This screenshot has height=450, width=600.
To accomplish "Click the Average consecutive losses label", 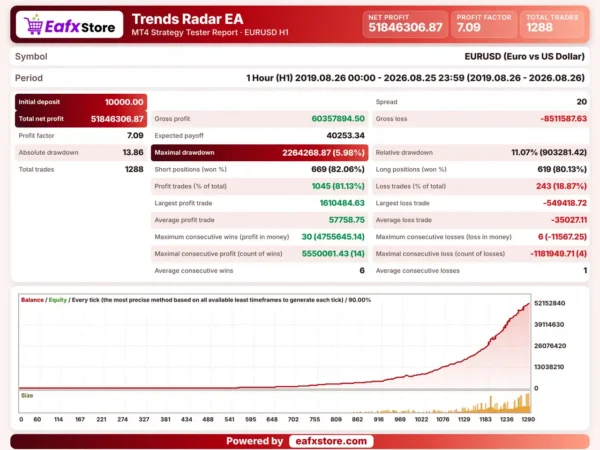I will click(x=417, y=271).
